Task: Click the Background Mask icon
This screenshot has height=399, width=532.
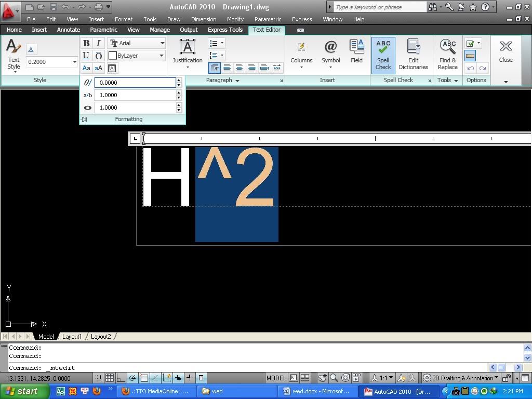Action: (x=112, y=68)
